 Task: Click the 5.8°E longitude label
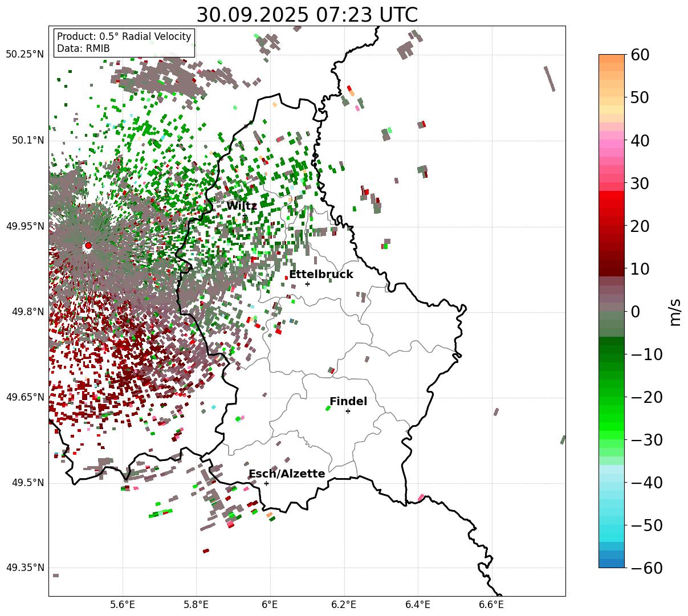coord(197,605)
